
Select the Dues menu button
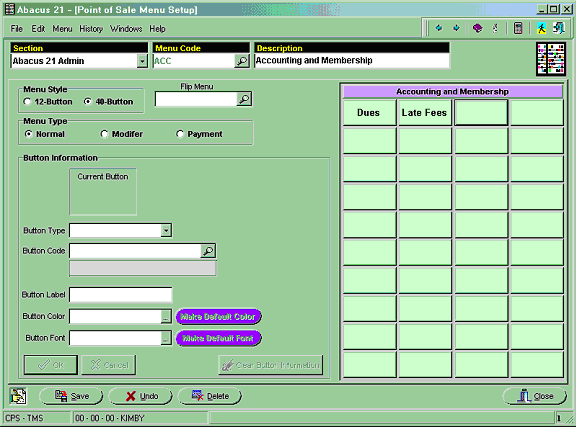click(x=370, y=113)
